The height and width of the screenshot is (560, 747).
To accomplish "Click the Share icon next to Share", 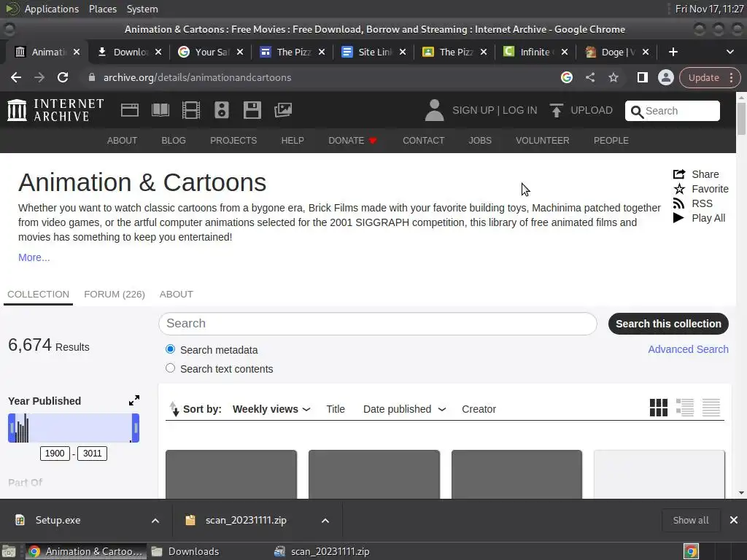I will 679,174.
